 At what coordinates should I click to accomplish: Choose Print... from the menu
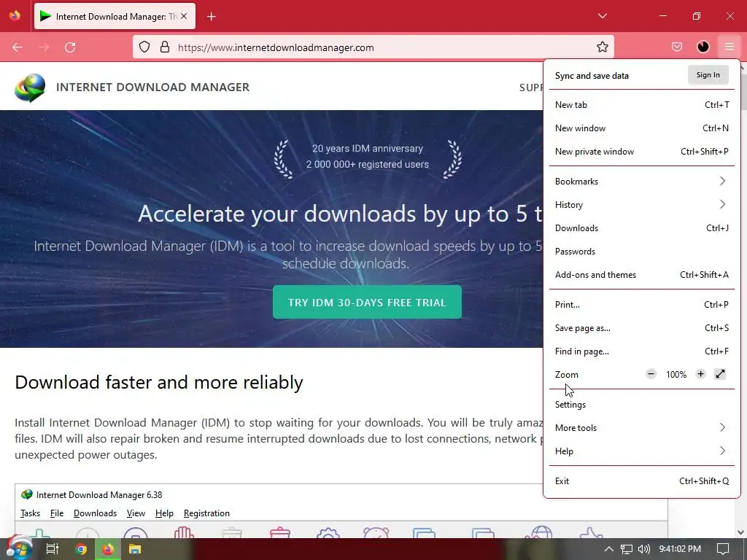coord(642,305)
